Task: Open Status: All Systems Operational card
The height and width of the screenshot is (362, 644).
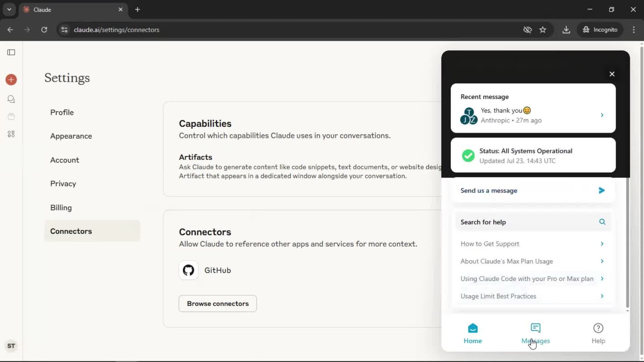Action: pyautogui.click(x=533, y=156)
